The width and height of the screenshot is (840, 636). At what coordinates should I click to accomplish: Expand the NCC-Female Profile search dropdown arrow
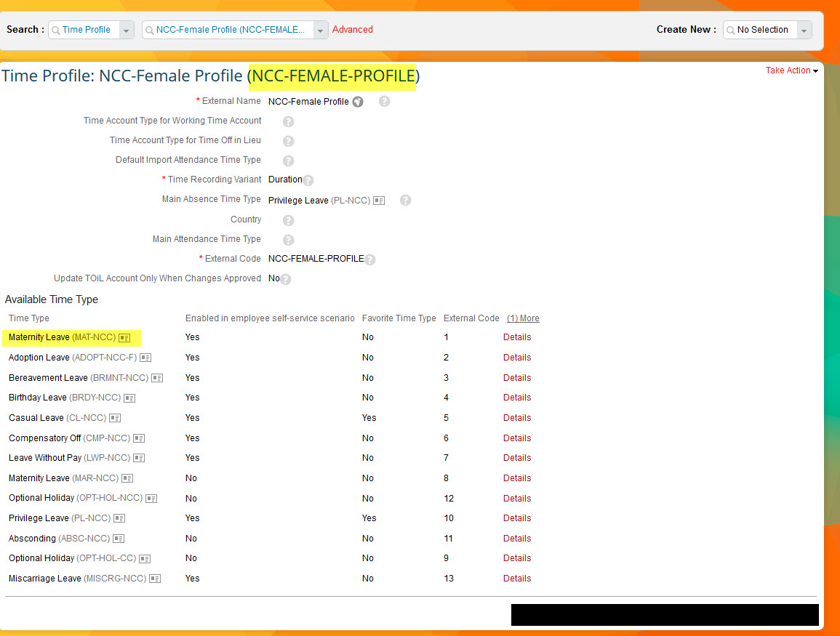point(320,31)
